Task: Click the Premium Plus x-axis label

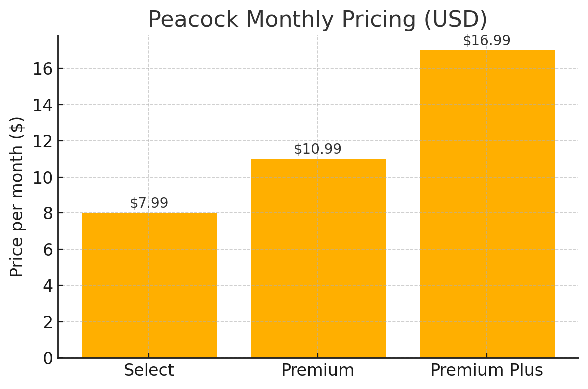Action: [x=487, y=370]
